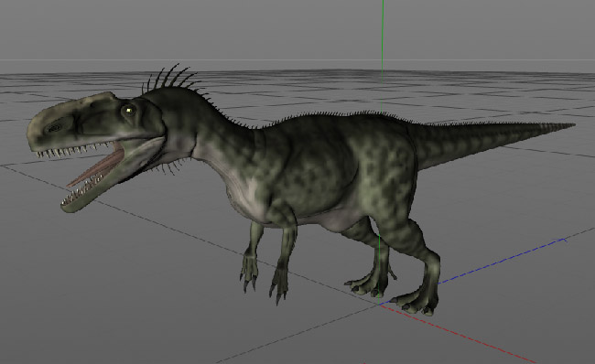Select the front left clawed hand
The width and height of the screenshot is (595, 364).
[249, 269]
